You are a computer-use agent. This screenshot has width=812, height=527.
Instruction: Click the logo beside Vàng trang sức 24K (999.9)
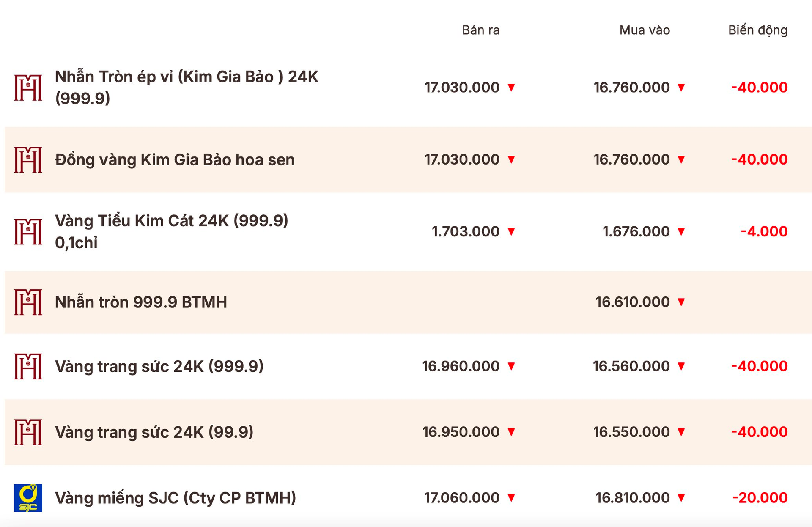(28, 366)
